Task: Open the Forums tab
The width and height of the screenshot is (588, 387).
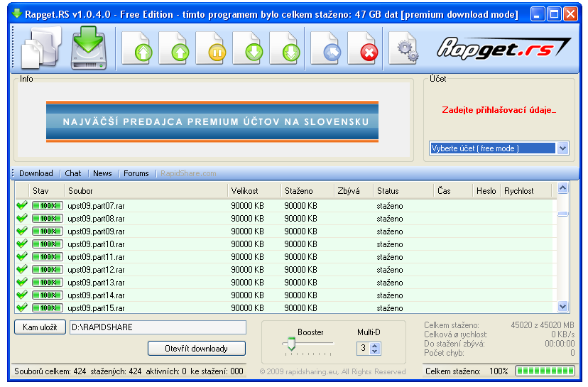Action: click(x=136, y=173)
